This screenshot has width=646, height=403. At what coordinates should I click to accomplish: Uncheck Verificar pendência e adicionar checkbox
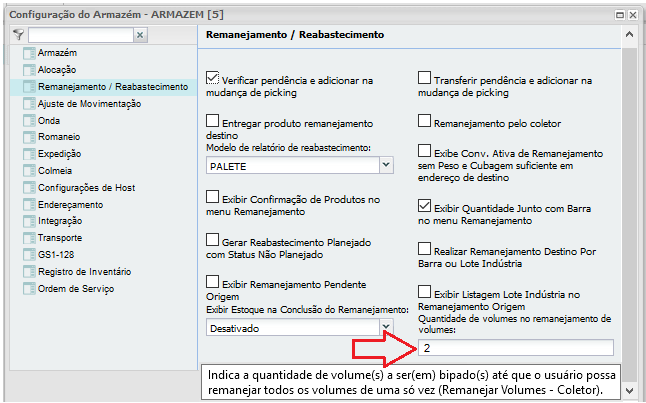click(212, 78)
